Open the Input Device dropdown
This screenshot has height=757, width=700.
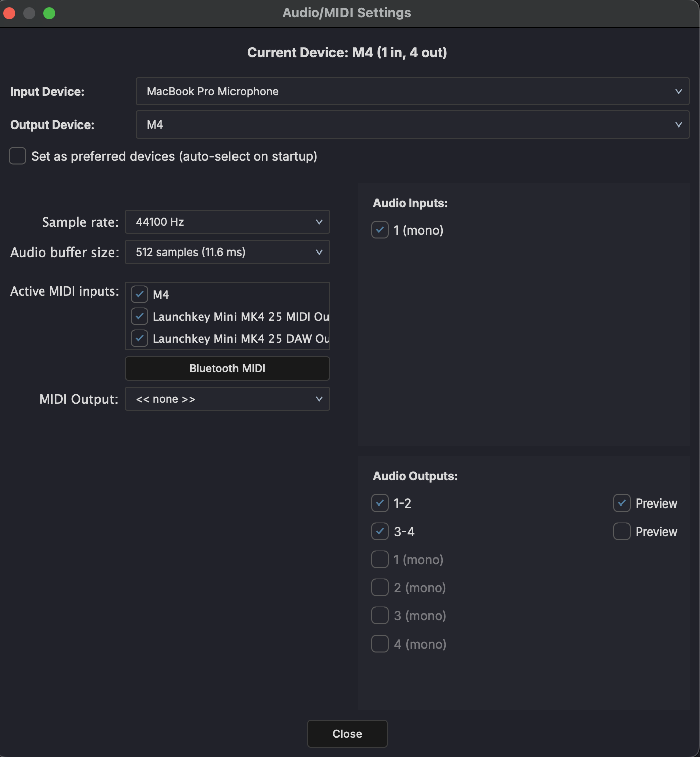(x=412, y=91)
